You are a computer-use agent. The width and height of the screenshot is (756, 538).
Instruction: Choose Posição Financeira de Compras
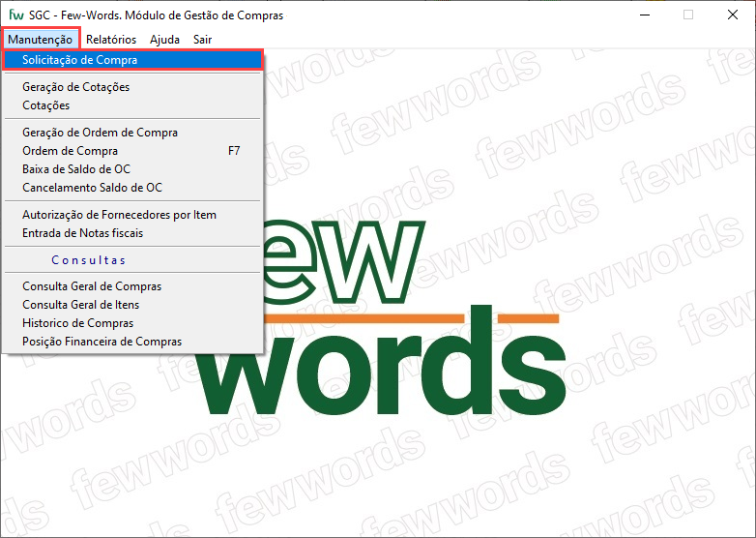point(132,342)
